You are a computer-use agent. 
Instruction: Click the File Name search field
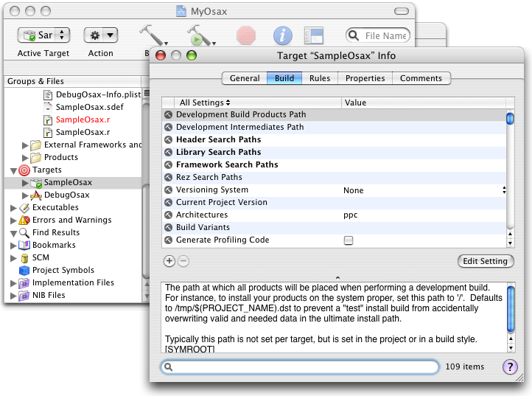(378, 35)
